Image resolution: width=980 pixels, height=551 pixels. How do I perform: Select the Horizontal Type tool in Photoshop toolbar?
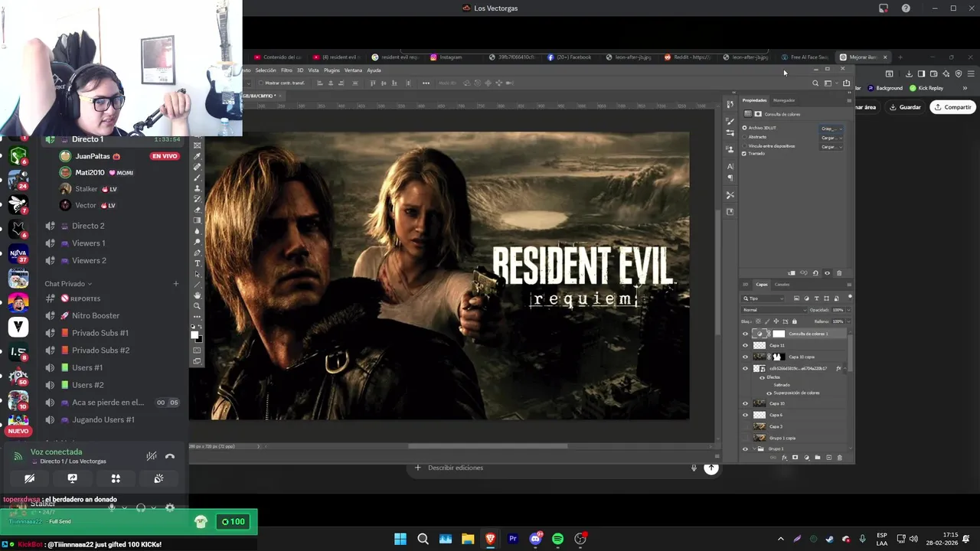[197, 263]
